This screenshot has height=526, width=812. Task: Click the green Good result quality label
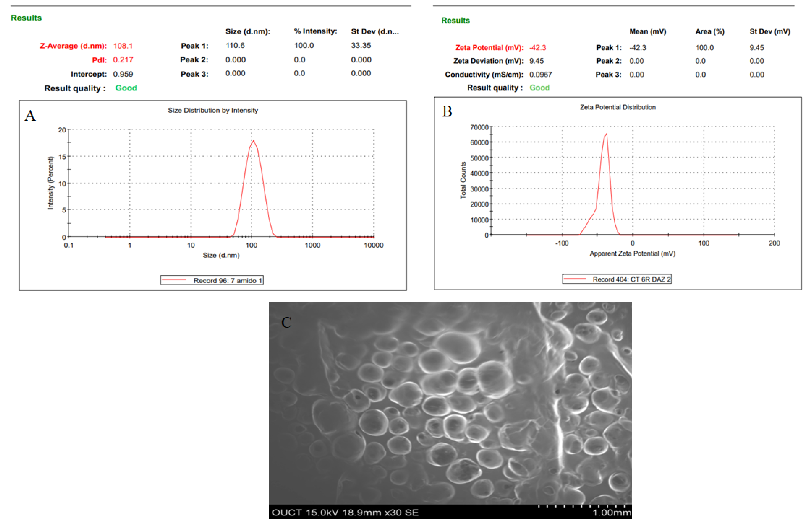(x=126, y=88)
